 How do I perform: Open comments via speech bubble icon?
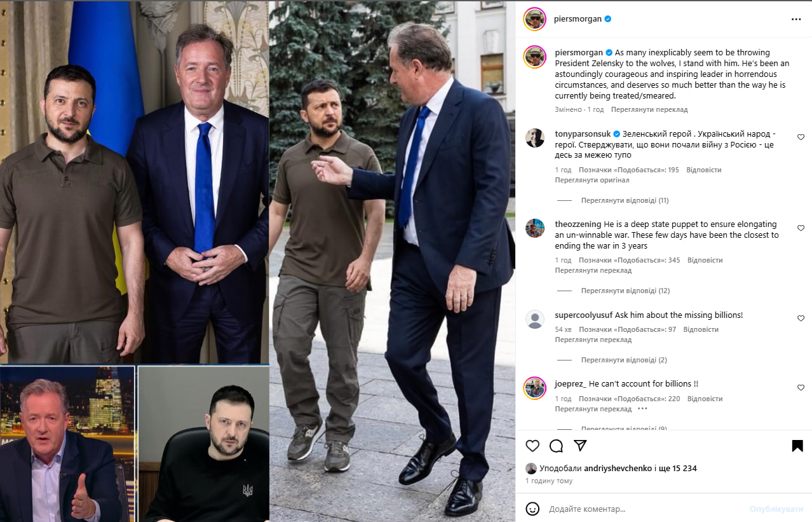tap(556, 446)
